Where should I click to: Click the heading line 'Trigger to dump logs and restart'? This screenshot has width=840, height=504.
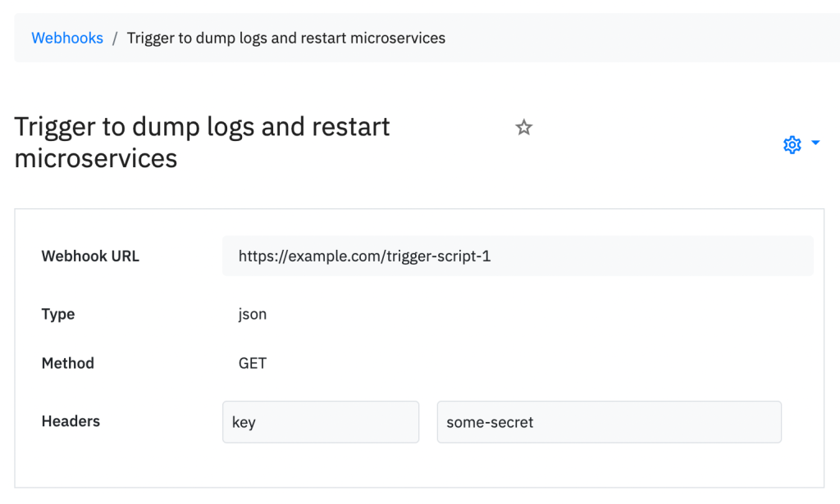coord(202,127)
